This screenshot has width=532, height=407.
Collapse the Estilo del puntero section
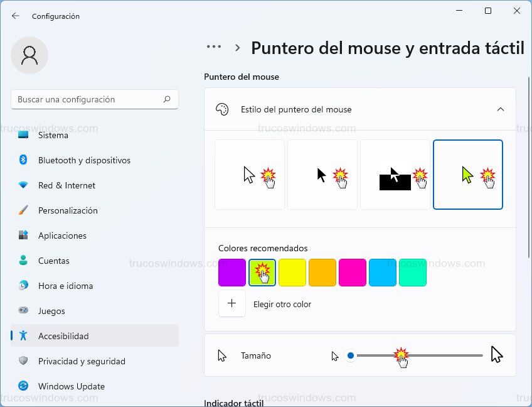coord(501,109)
